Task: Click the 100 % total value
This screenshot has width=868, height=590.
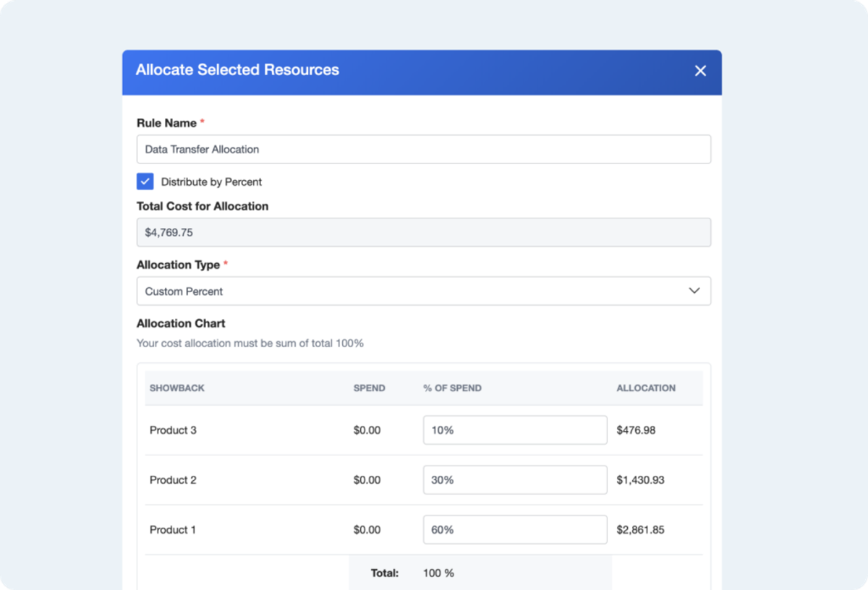Action: point(438,573)
